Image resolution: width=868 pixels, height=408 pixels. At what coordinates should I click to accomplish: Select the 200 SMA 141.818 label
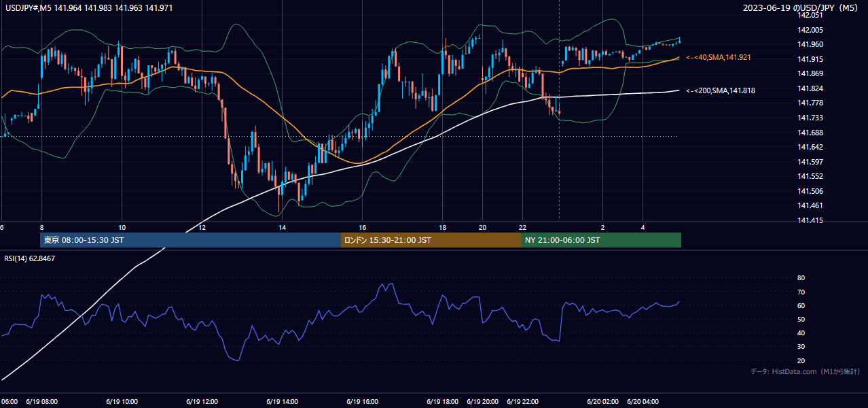coord(720,90)
